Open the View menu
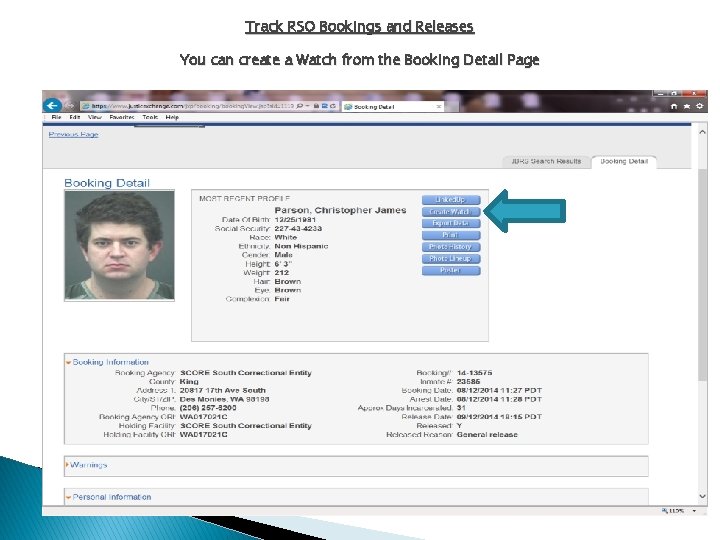Screen dimensions: 720x540 [95, 117]
